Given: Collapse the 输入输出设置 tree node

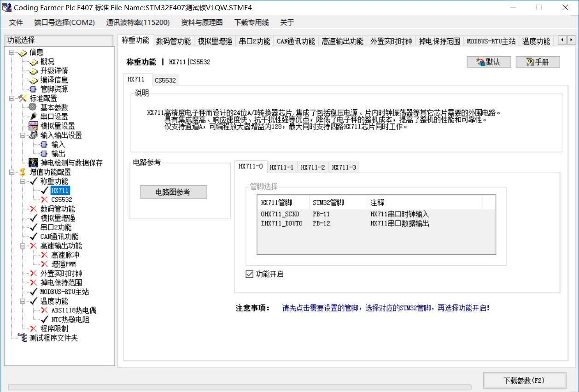Looking at the screenshot, I should (x=23, y=135).
